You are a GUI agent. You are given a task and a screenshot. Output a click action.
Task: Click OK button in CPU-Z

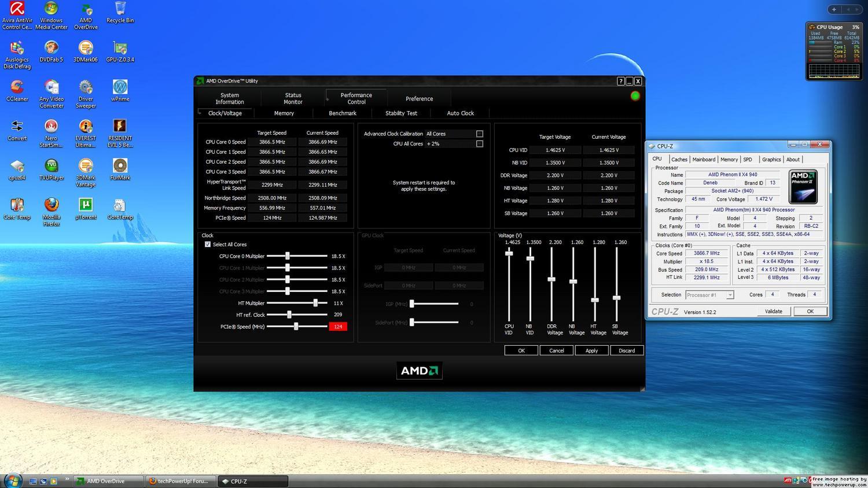tap(810, 311)
